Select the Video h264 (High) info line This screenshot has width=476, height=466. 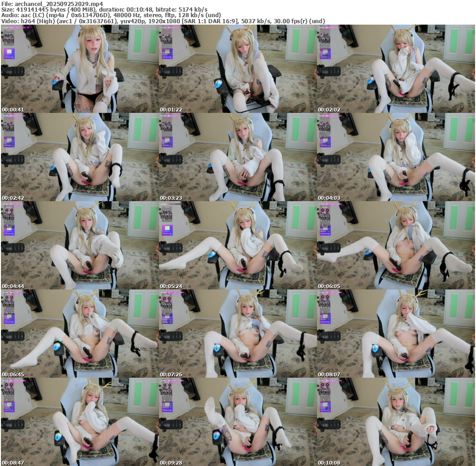(x=163, y=21)
